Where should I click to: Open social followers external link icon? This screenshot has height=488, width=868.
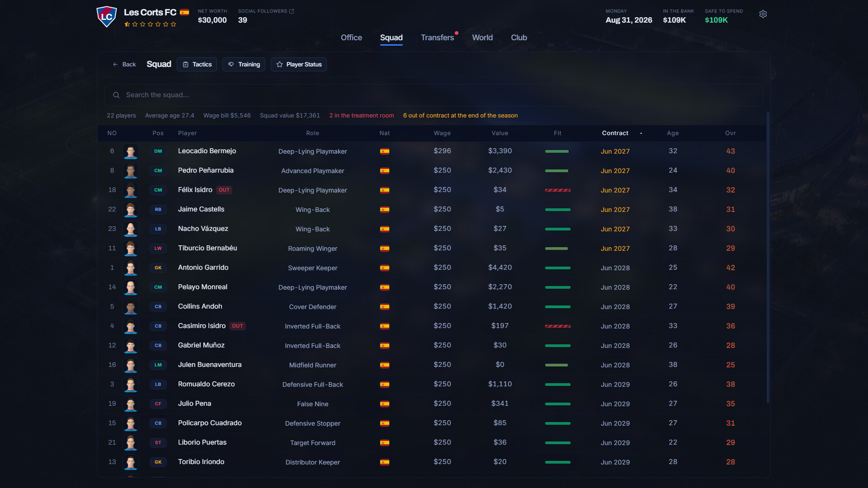(x=292, y=11)
